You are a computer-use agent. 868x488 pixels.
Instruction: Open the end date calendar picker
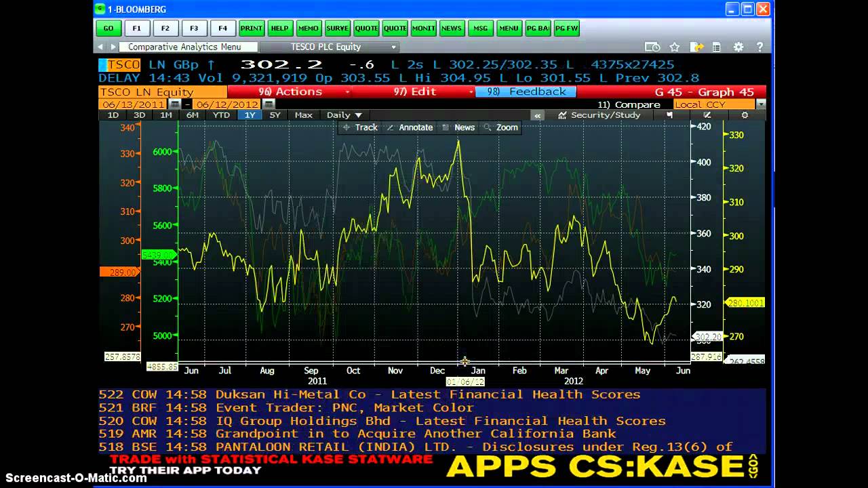pos(269,104)
